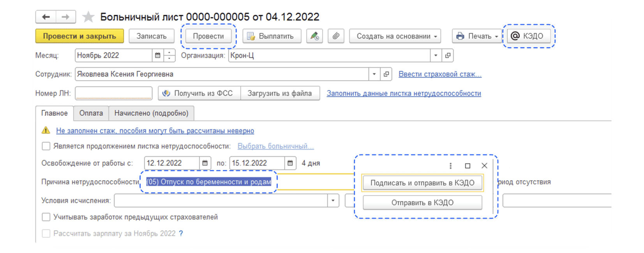Add document to favorites with star icon

tap(88, 17)
